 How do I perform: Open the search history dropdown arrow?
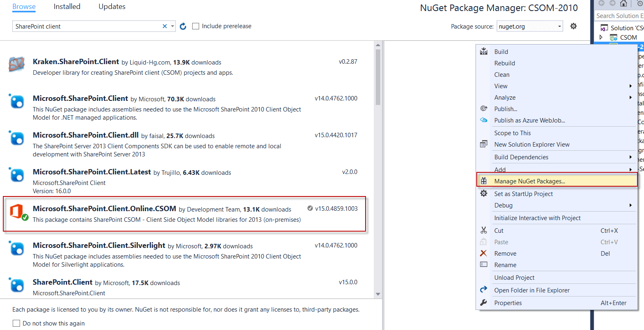173,26
